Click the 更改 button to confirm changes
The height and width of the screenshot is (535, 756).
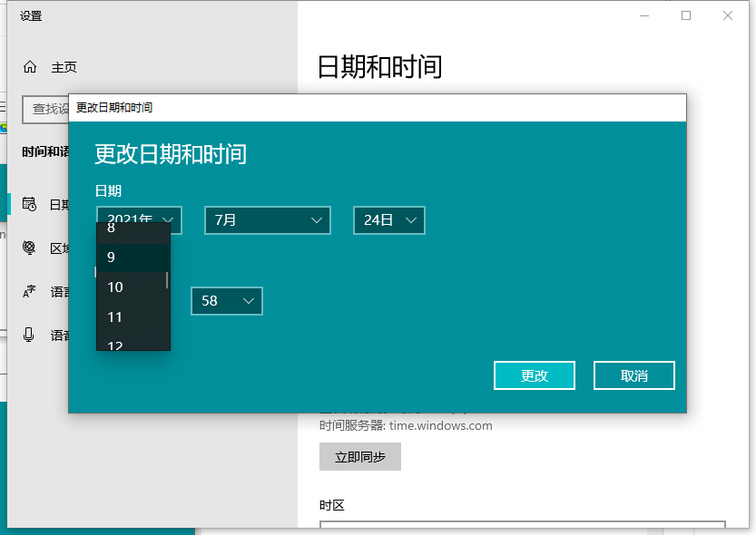click(535, 374)
